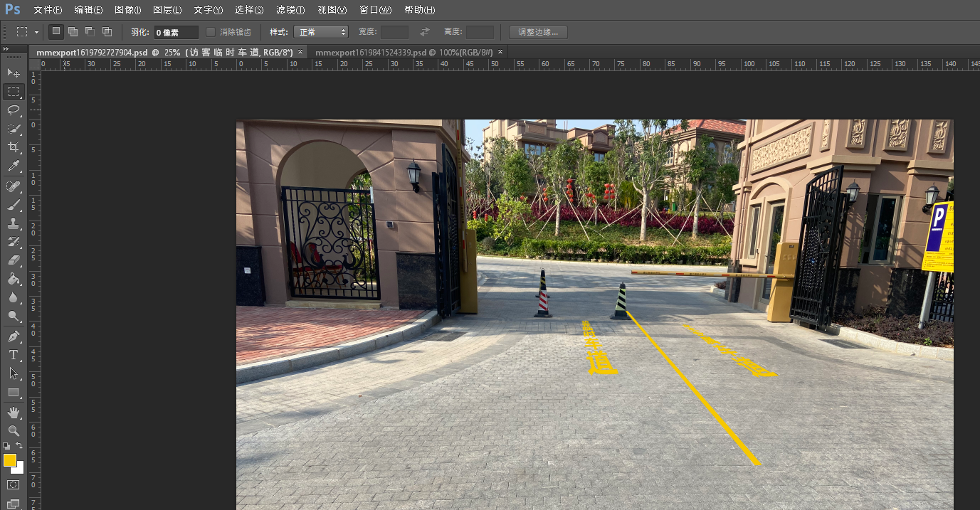Select the Hand tool
The height and width of the screenshot is (510, 980).
coord(14,412)
